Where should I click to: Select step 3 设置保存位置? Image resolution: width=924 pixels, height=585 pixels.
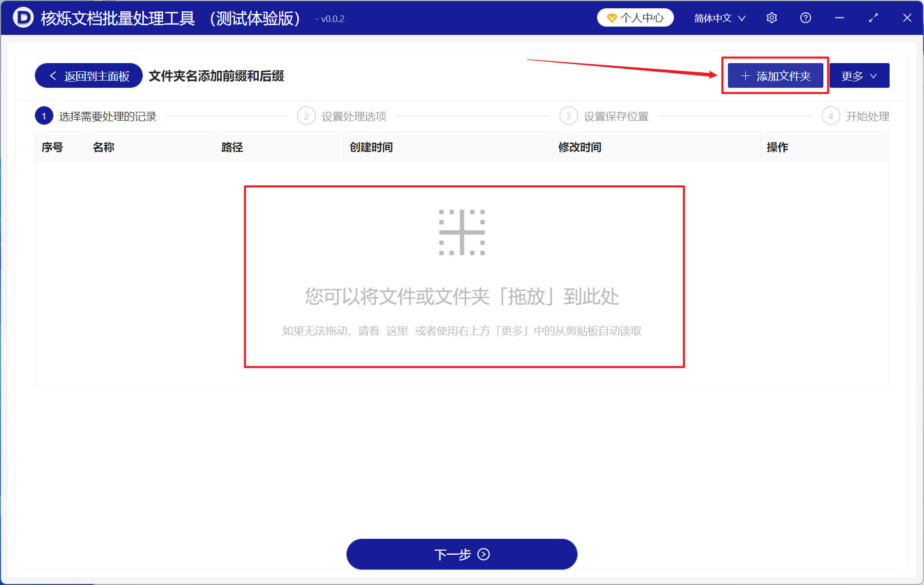point(604,116)
